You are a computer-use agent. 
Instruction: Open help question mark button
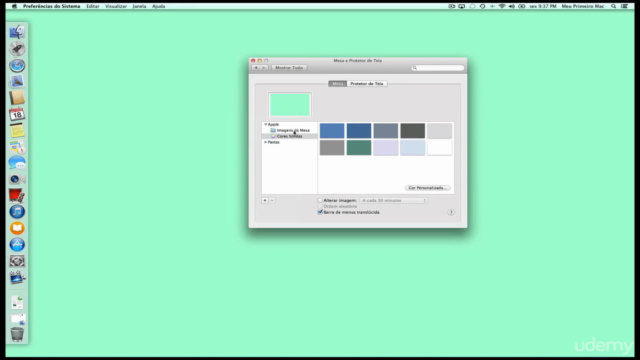[x=451, y=212]
